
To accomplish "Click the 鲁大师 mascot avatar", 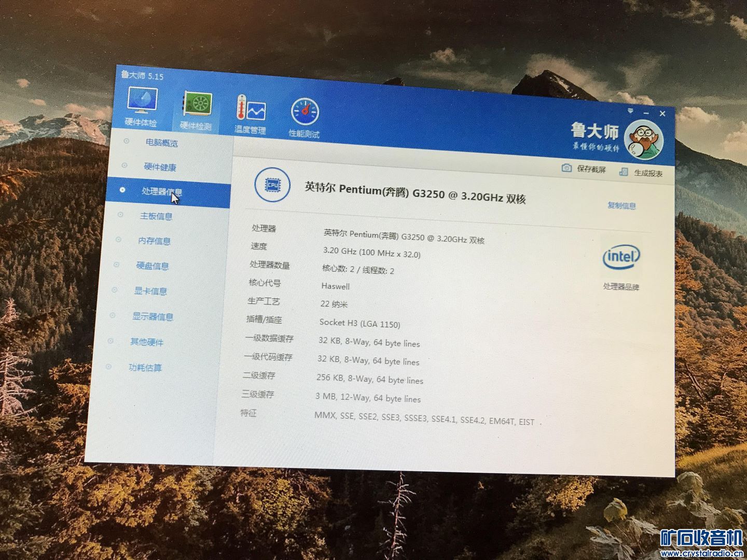I will point(644,139).
